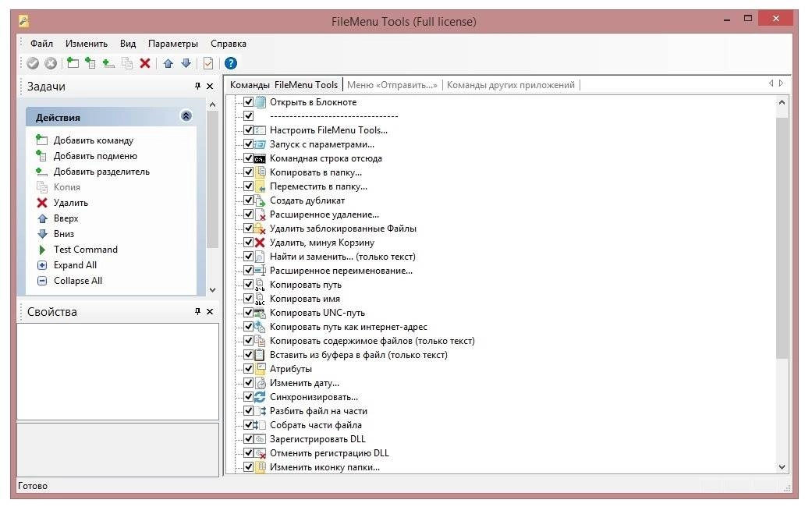Click the add separator toolbar icon

point(108,63)
